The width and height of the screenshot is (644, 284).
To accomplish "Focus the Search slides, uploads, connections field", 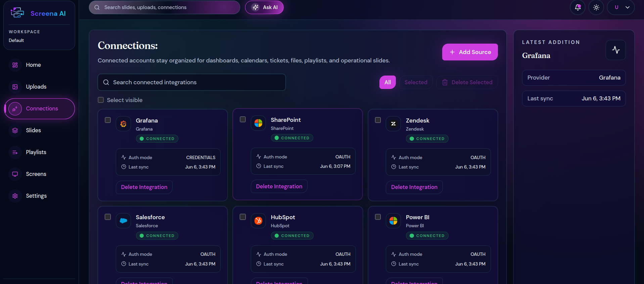I will tap(165, 7).
